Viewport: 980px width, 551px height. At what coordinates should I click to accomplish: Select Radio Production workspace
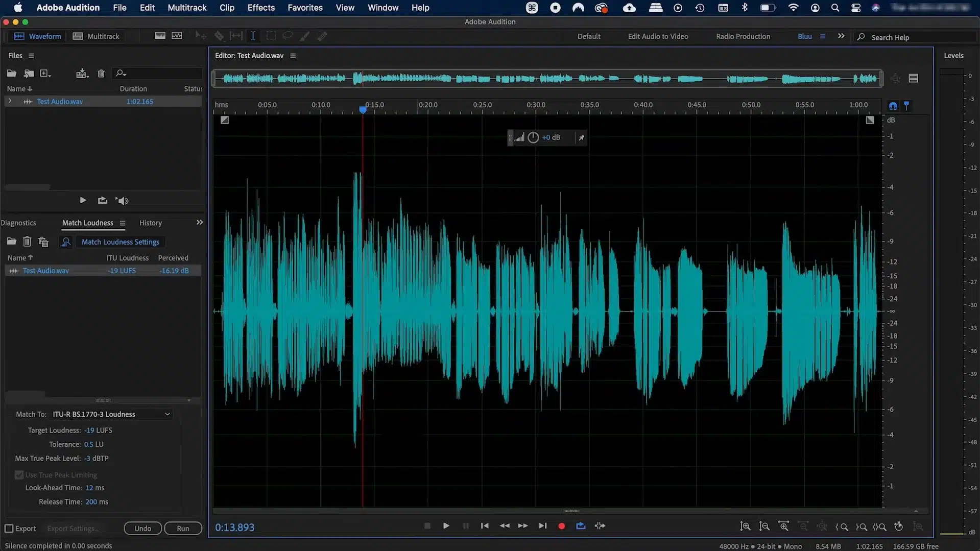click(x=743, y=36)
